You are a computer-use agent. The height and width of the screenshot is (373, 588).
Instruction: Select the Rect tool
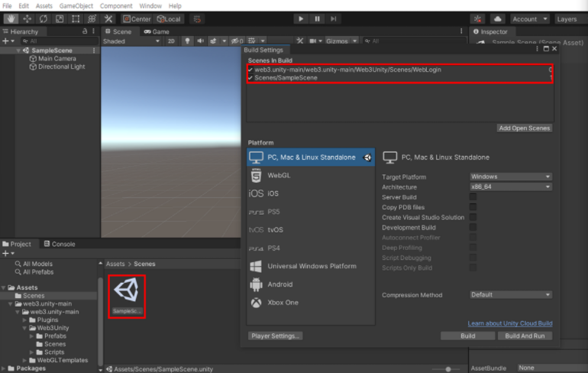(76, 19)
